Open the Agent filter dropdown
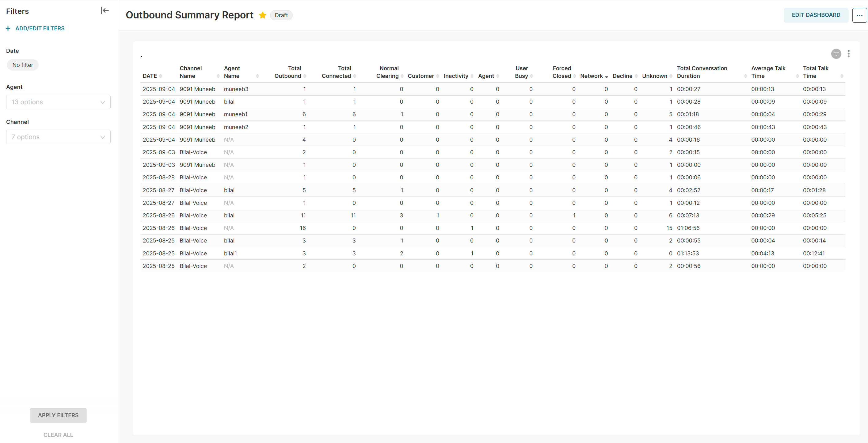Image resolution: width=868 pixels, height=443 pixels. tap(58, 102)
